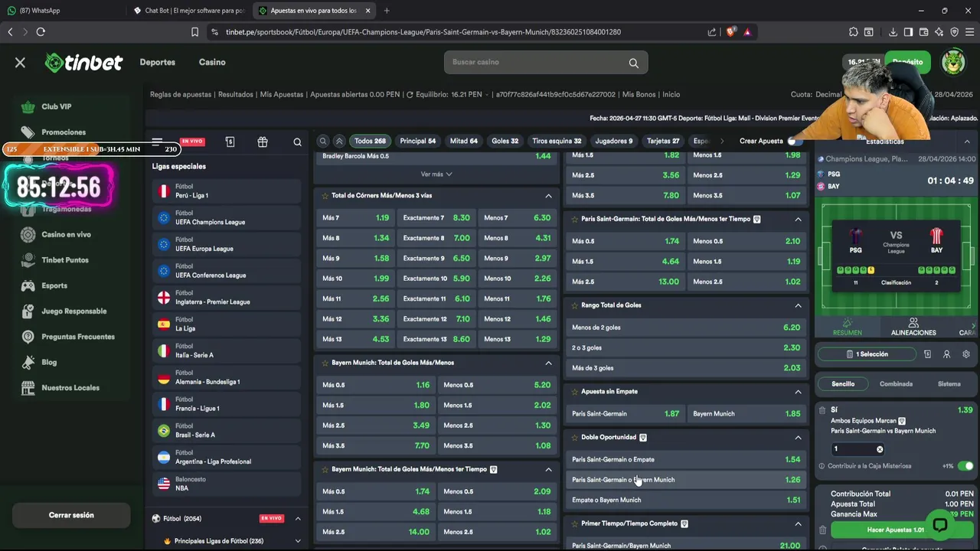The height and width of the screenshot is (551, 980).
Task: Click Cerrar sesión button
Action: click(x=71, y=515)
